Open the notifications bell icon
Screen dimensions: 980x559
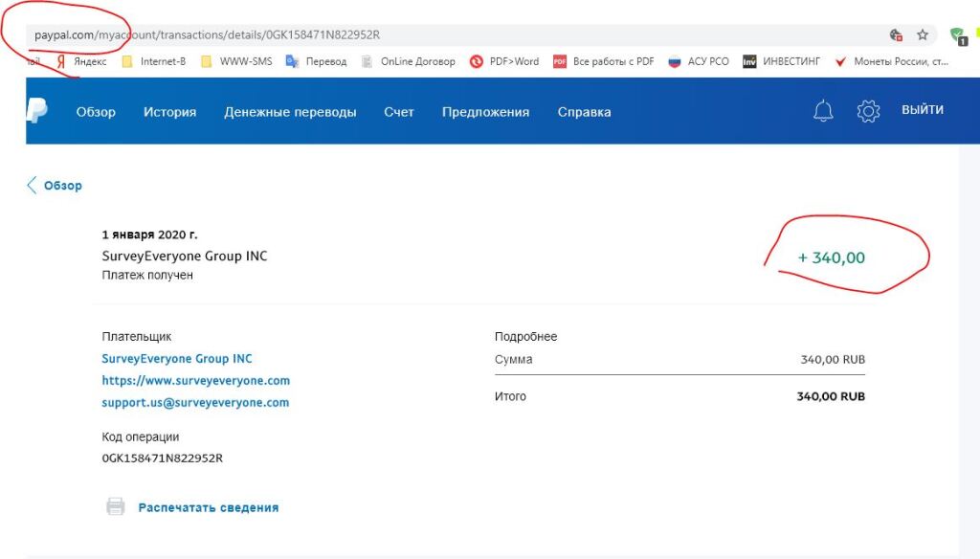pyautogui.click(x=823, y=111)
